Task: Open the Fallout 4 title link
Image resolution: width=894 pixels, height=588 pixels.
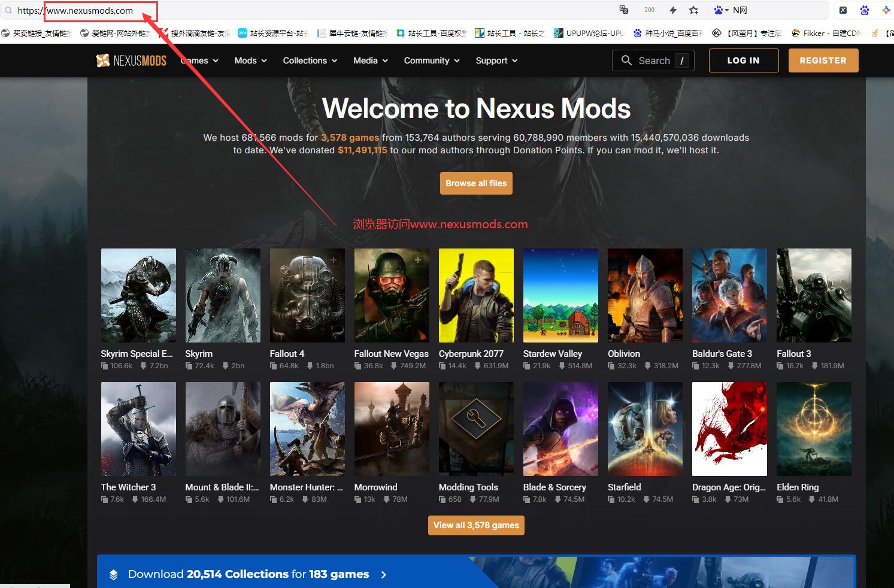Action: pyautogui.click(x=287, y=354)
